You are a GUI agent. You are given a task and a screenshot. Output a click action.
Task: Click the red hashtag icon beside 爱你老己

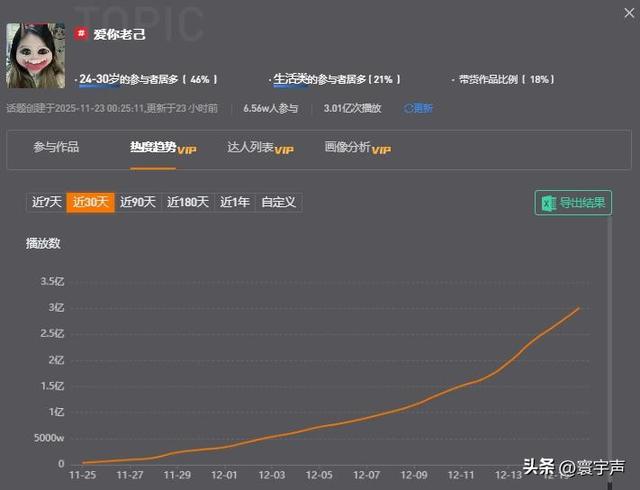[x=81, y=33]
